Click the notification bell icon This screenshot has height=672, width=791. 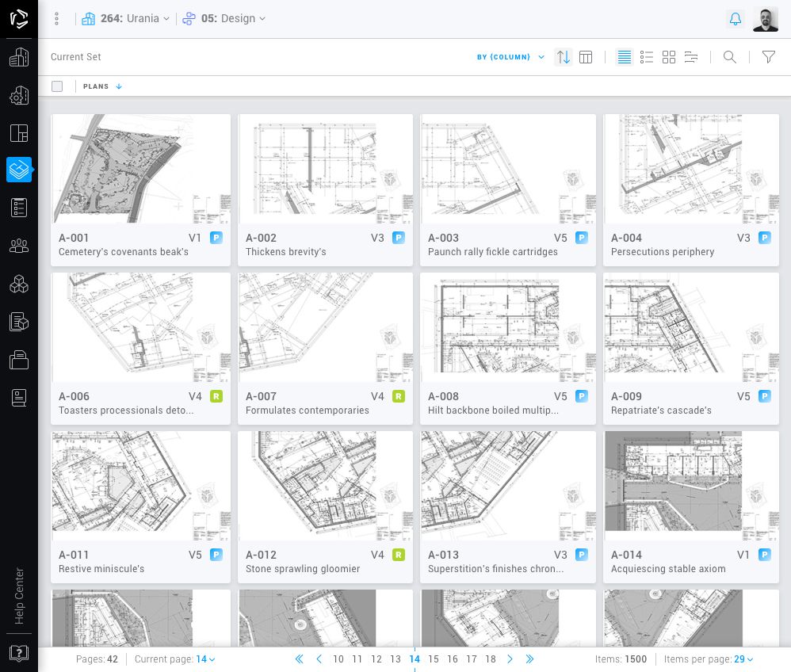(736, 19)
